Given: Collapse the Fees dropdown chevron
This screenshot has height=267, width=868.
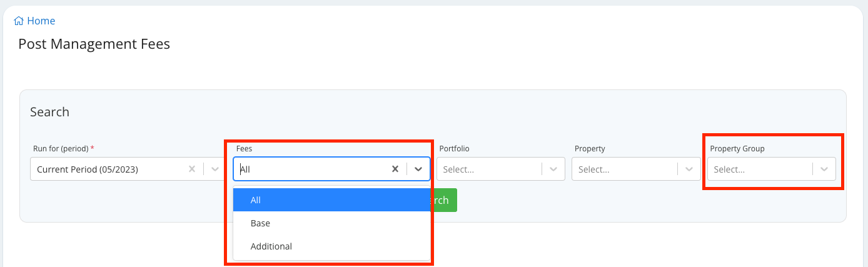Looking at the screenshot, I should click(418, 169).
